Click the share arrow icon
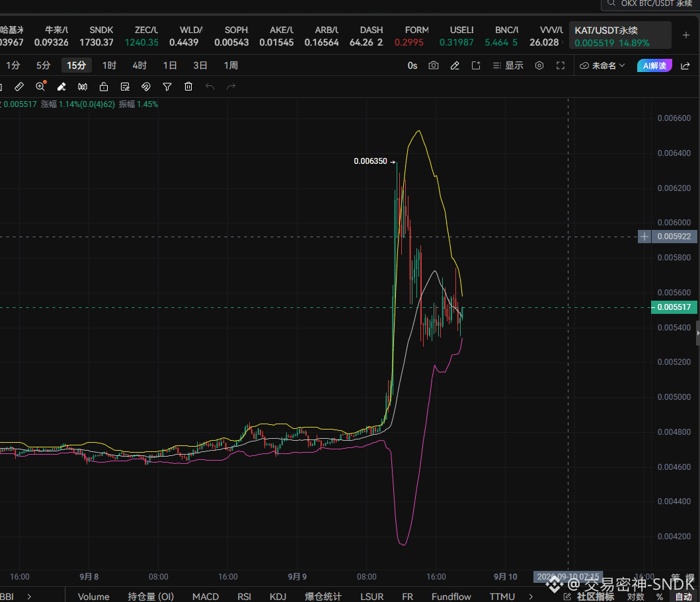The height and width of the screenshot is (602, 700). point(685,65)
